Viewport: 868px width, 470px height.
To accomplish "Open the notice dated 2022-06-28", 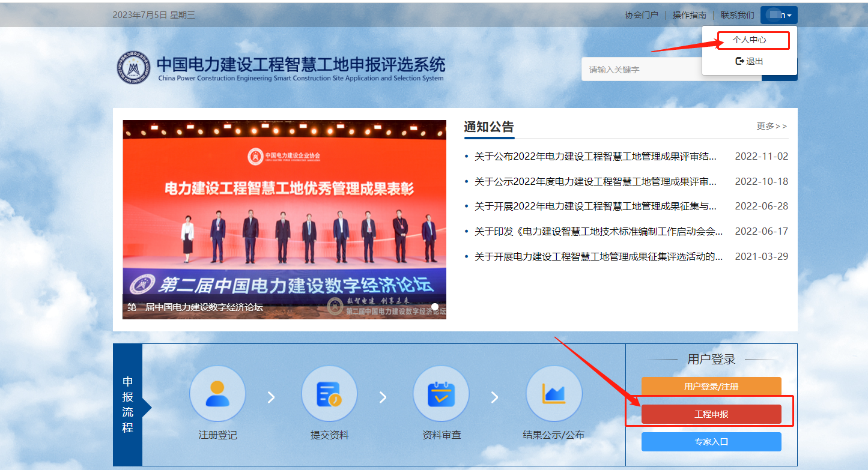I will (x=595, y=206).
